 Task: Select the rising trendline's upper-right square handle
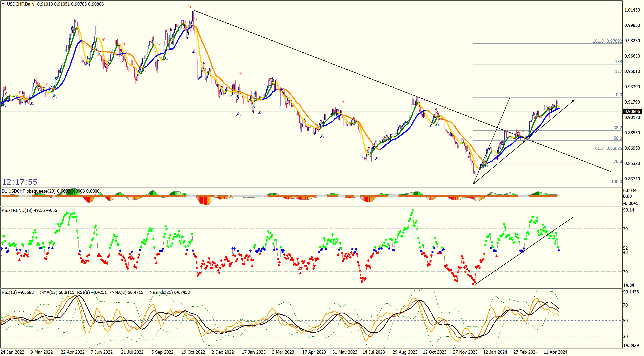(573, 101)
